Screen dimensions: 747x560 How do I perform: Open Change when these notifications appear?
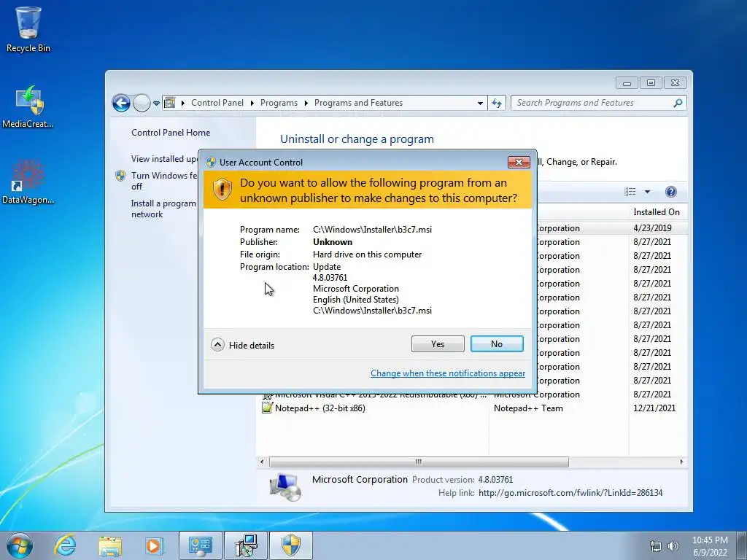[448, 373]
